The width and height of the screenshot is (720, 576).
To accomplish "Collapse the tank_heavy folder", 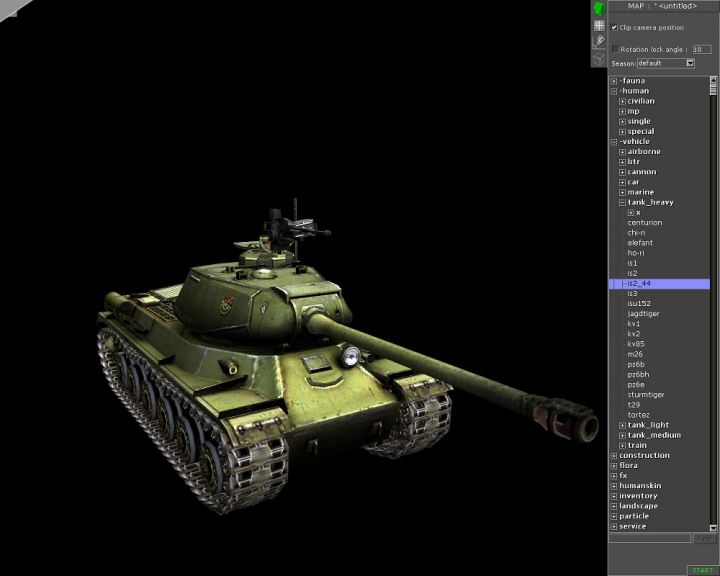I will pyautogui.click(x=622, y=202).
